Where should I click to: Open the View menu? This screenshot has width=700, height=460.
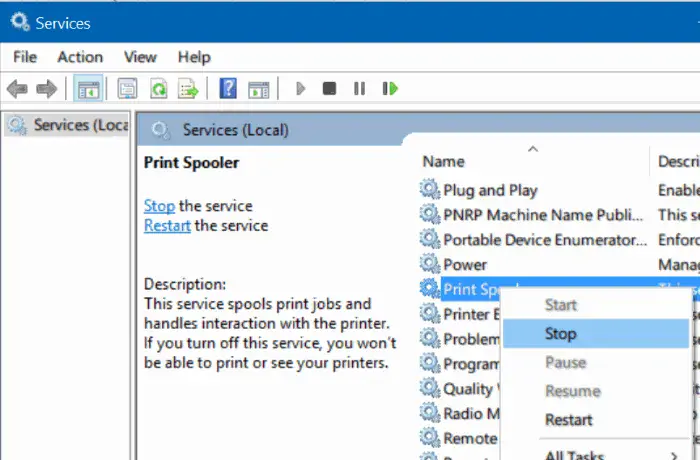pyautogui.click(x=140, y=57)
